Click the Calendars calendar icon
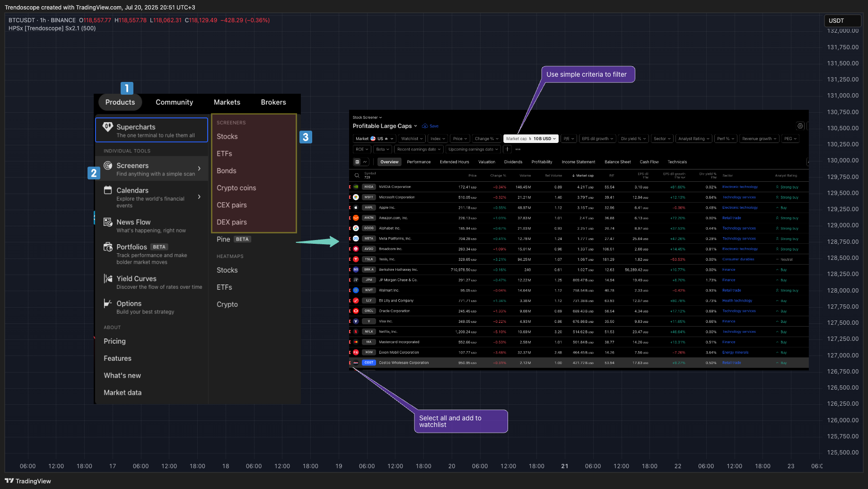Image resolution: width=868 pixels, height=489 pixels. tap(108, 190)
